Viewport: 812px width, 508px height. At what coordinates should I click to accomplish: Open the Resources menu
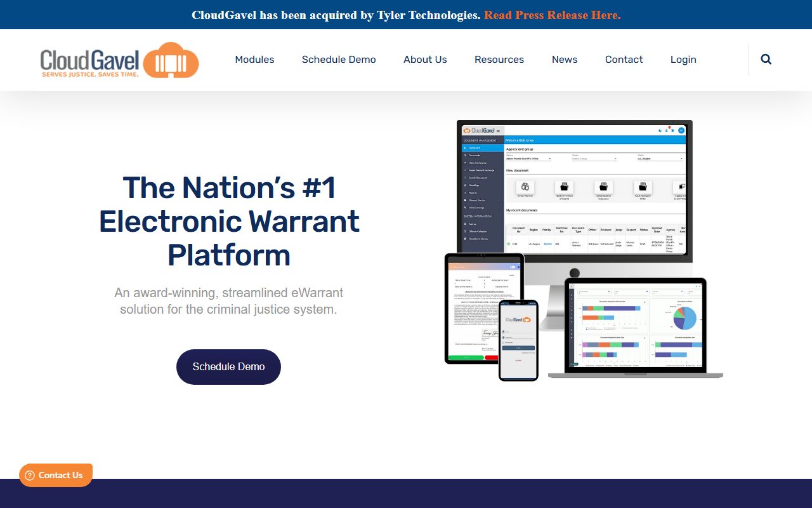click(499, 59)
